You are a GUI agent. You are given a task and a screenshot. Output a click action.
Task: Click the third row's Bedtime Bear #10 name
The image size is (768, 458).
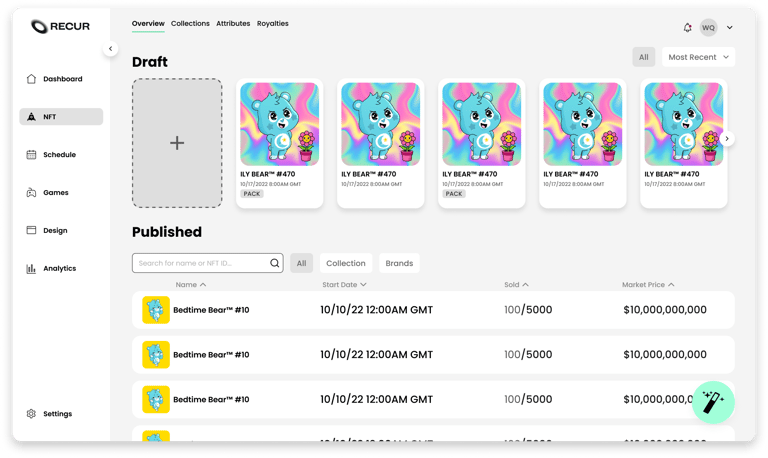[211, 400]
